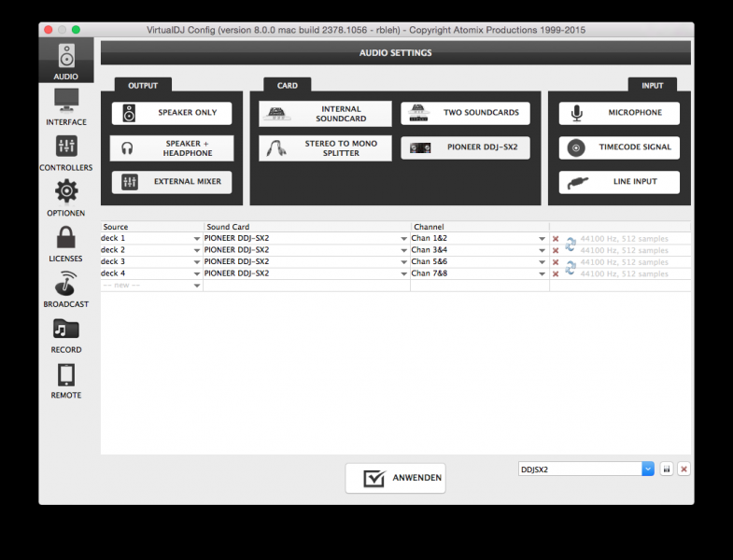Open sound card dropdown for deck 1
733x560 pixels.
(x=404, y=238)
